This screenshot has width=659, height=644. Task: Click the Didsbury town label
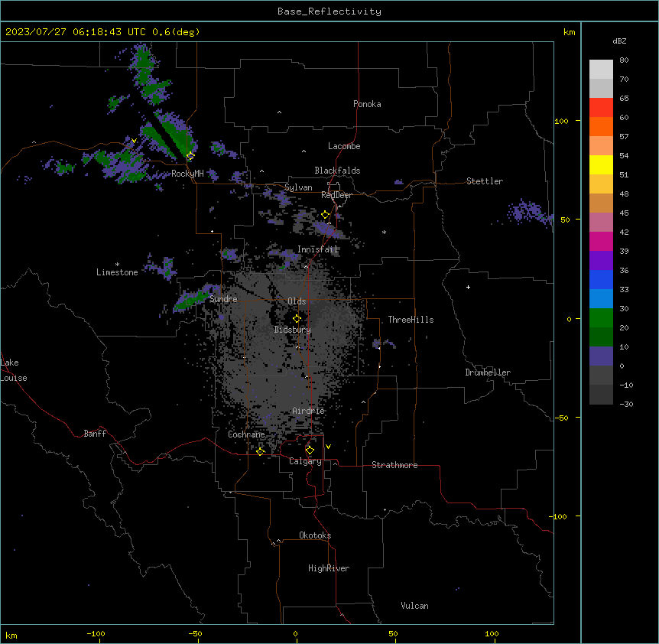[293, 330]
